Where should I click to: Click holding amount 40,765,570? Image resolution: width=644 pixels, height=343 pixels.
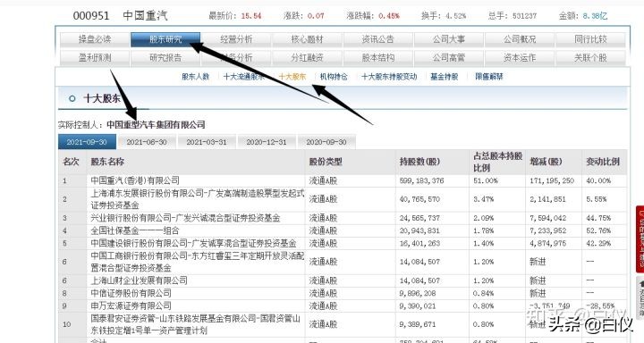(x=419, y=199)
